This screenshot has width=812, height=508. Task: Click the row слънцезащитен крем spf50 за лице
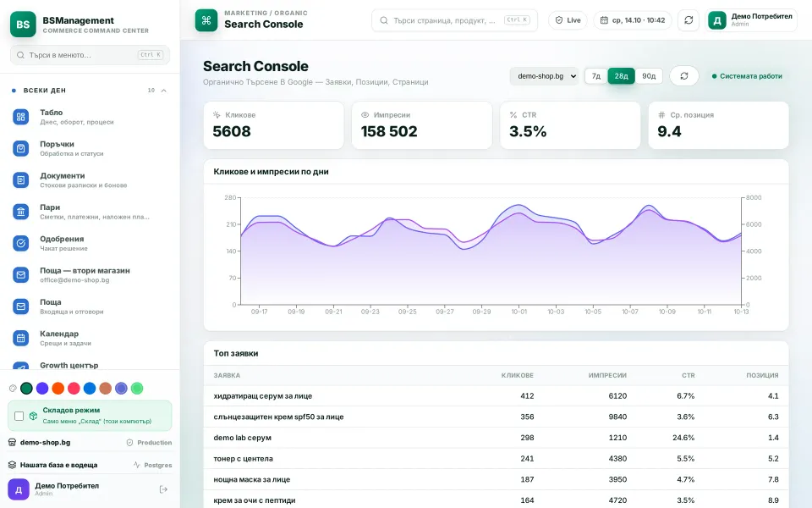(x=497, y=417)
